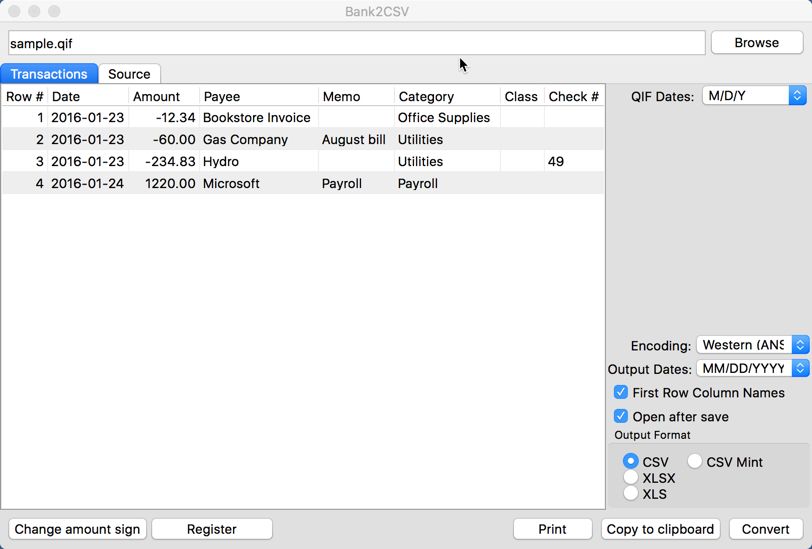The height and width of the screenshot is (549, 812).
Task: Select the CSV Mint output format
Action: pyautogui.click(x=695, y=461)
